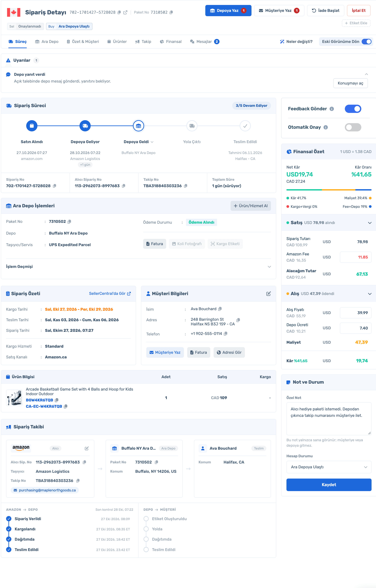Copy SKU CA-EC-W4KR6TQB
376x588 pixels.
point(65,406)
